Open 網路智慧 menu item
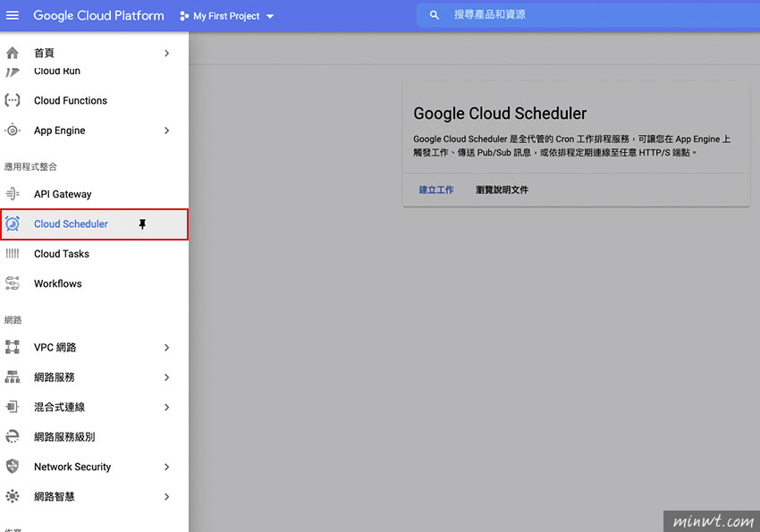 94,496
